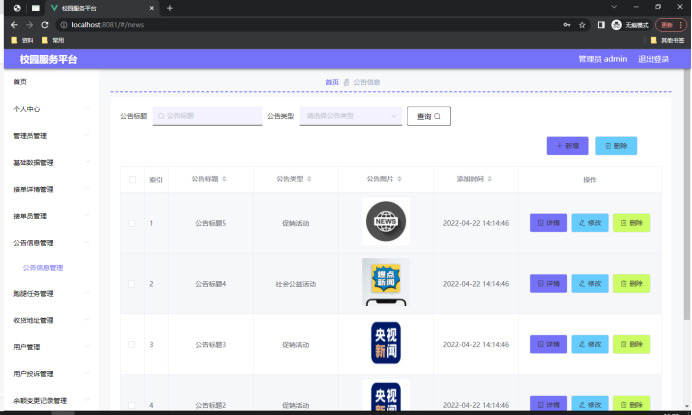Expand the 跑腿任务管理 sidebar menu
Viewport: 692px width, 415px height.
pyautogui.click(x=51, y=294)
